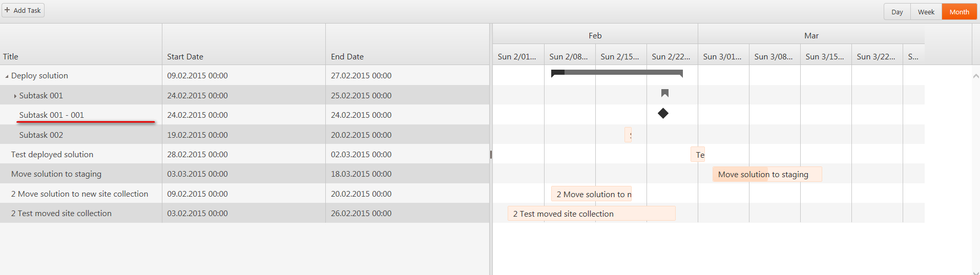Image resolution: width=980 pixels, height=275 pixels.
Task: Sort by the Title column header
Action: pyautogui.click(x=11, y=56)
